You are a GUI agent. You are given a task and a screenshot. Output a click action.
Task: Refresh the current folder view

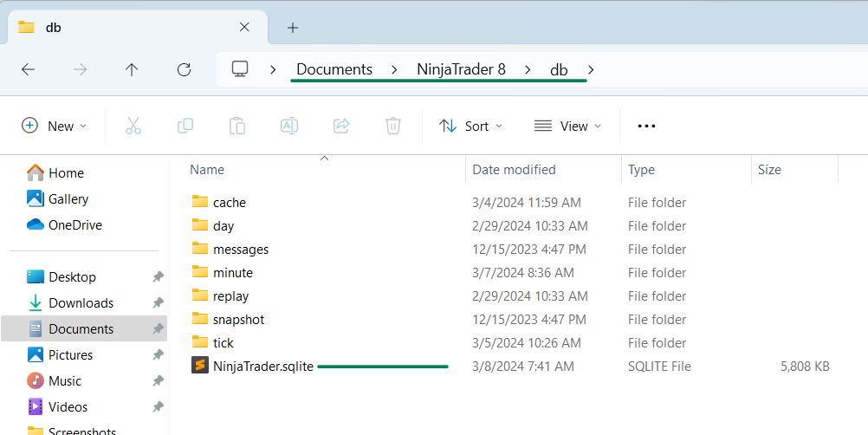pos(184,69)
